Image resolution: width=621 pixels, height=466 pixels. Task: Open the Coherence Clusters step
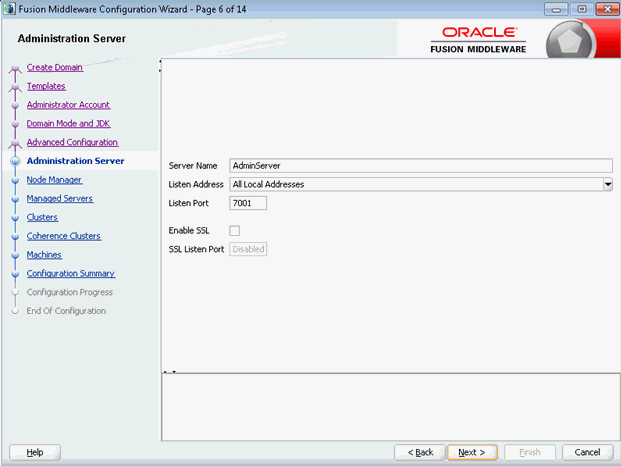pos(64,236)
